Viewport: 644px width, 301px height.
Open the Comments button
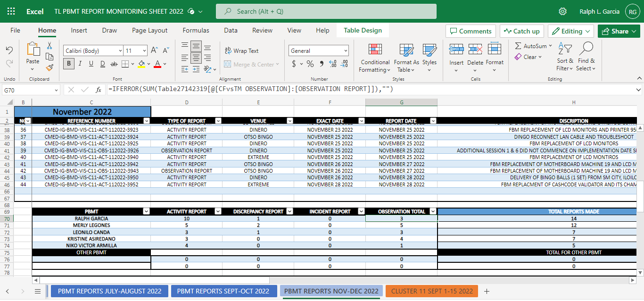pyautogui.click(x=470, y=31)
